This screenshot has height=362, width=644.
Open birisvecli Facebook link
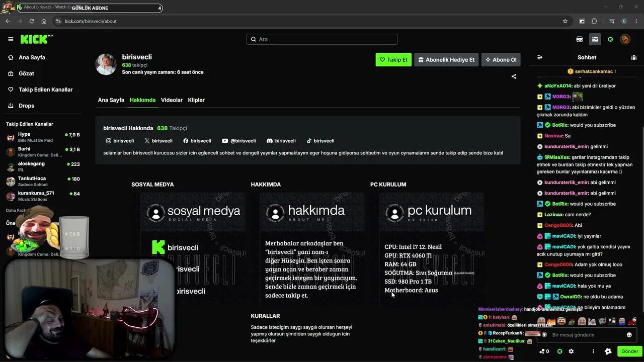point(197,141)
